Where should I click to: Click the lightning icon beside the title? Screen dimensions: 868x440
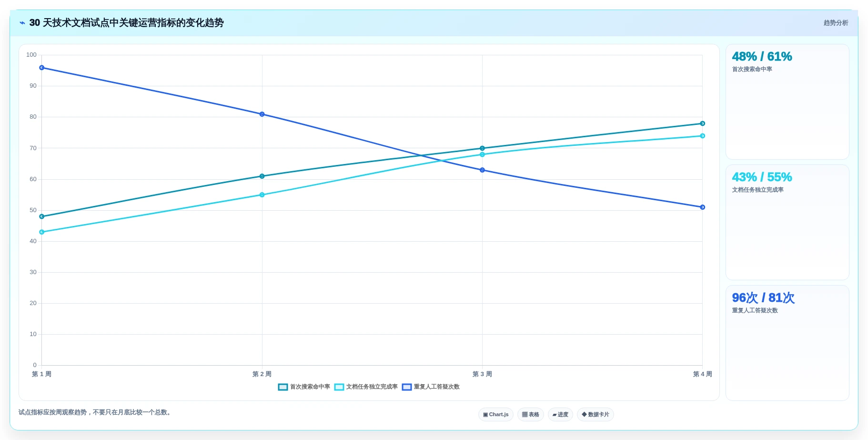22,23
